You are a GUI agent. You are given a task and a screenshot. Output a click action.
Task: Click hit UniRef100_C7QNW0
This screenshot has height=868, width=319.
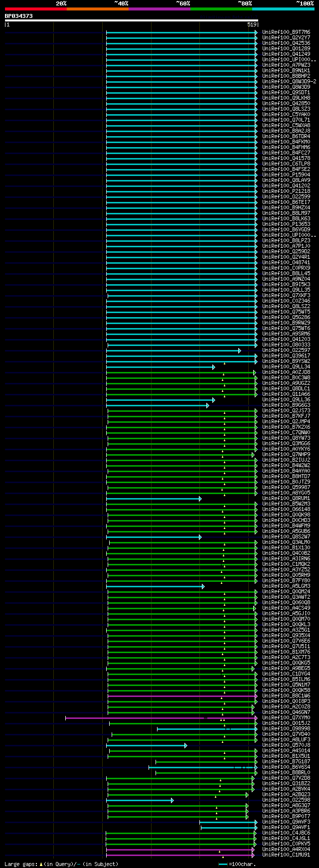click(x=286, y=433)
